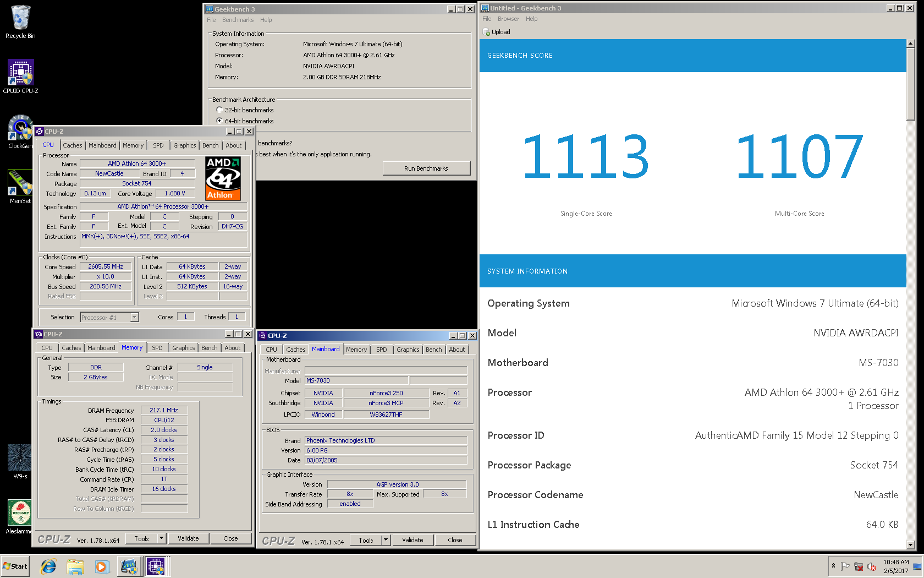Viewport: 924px width, 578px height.
Task: Click the taskbar clock 10:48 AM
Action: click(x=896, y=562)
